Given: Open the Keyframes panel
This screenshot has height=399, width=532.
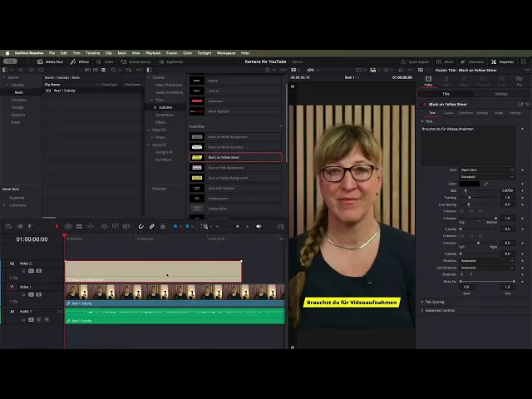Looking at the screenshot, I should pyautogui.click(x=171, y=62).
